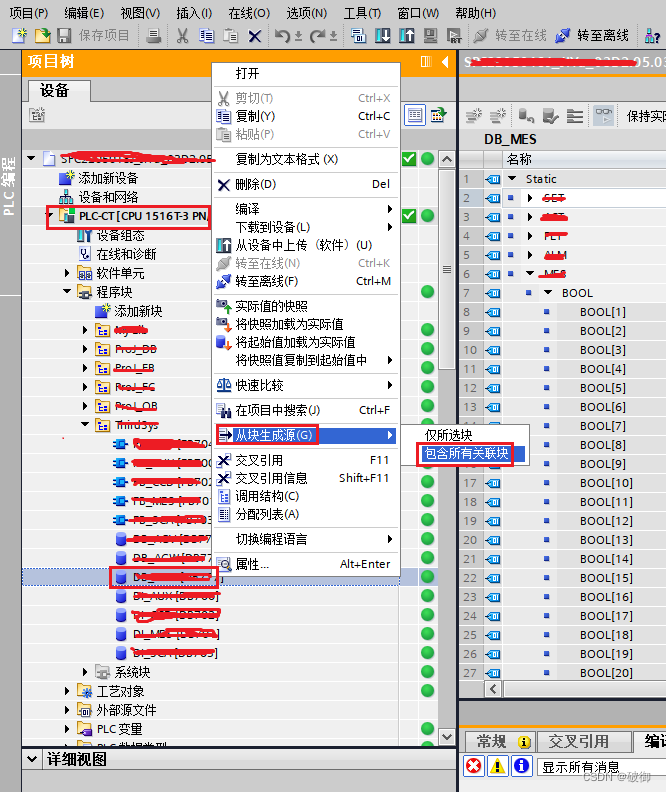Click the copy icon in main toolbar

point(206,35)
